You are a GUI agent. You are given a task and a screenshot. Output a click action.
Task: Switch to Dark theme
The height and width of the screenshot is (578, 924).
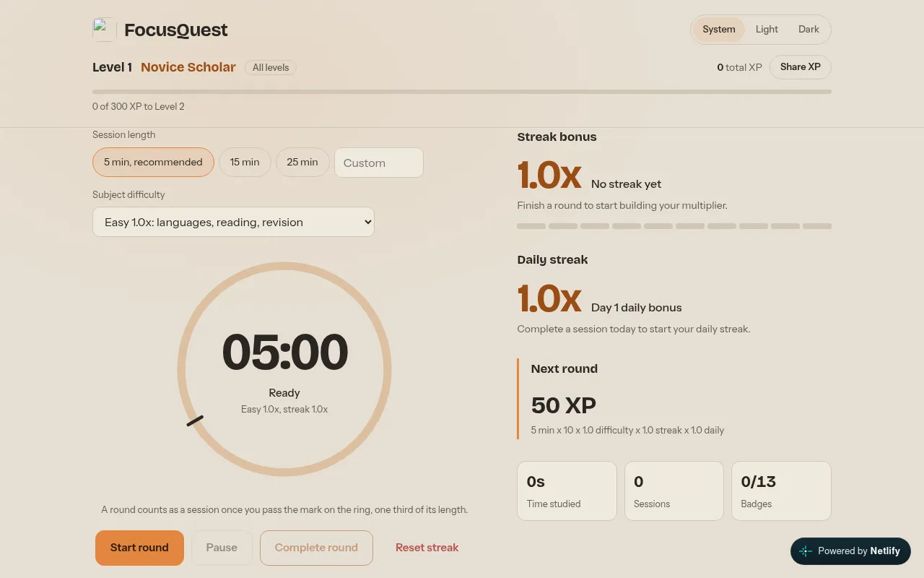pos(808,30)
